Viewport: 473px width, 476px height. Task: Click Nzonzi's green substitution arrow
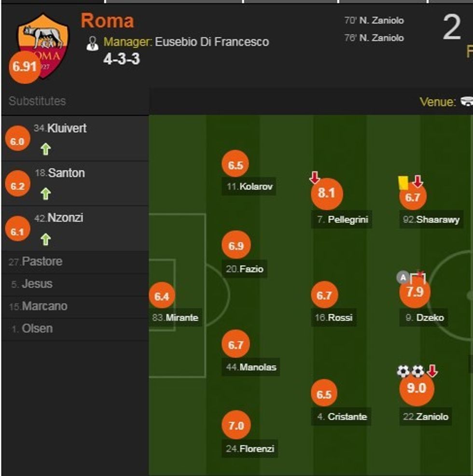45,239
